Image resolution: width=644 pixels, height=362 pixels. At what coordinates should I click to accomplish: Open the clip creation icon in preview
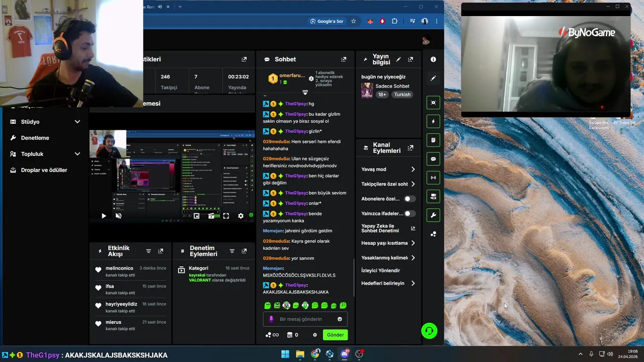(x=211, y=216)
